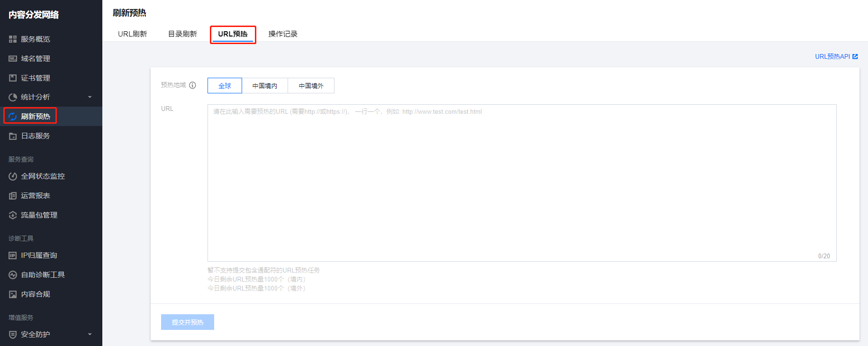
Task: Expand the 安全防护 submenu chevron
Action: [90, 334]
